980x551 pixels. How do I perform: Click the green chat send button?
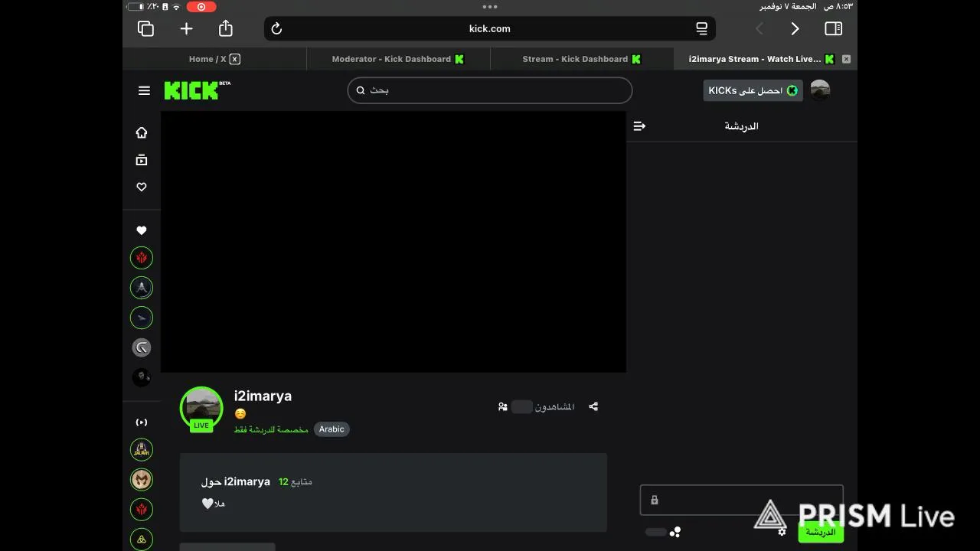[820, 532]
